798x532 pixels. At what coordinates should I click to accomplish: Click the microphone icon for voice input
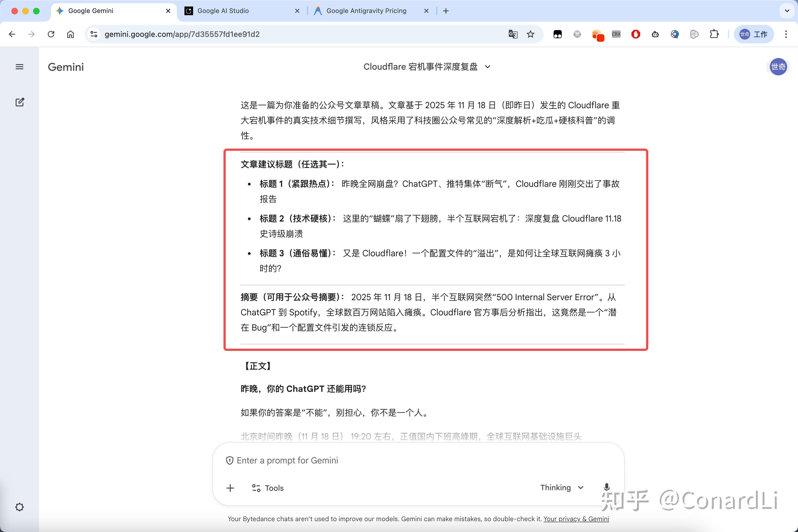pos(607,488)
